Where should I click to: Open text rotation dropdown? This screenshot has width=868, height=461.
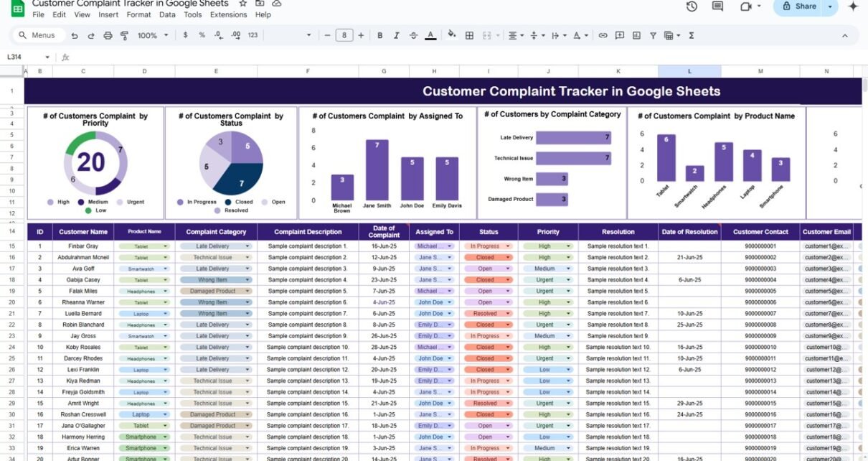coord(580,35)
